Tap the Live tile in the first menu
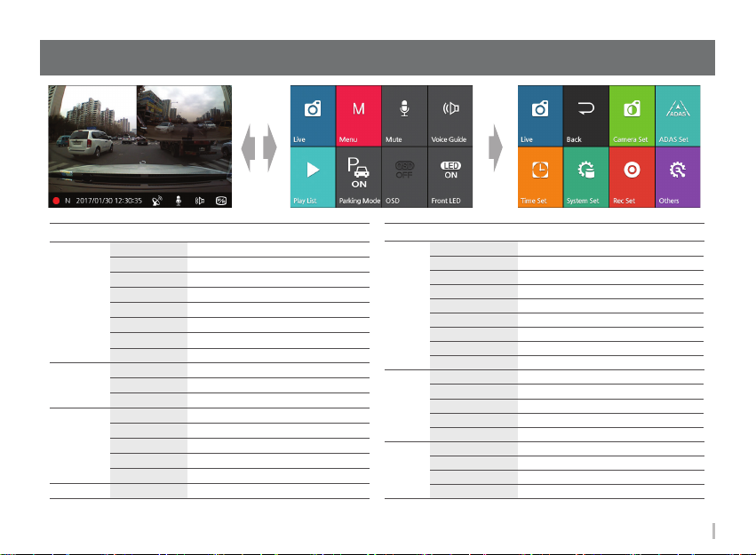 tap(313, 116)
